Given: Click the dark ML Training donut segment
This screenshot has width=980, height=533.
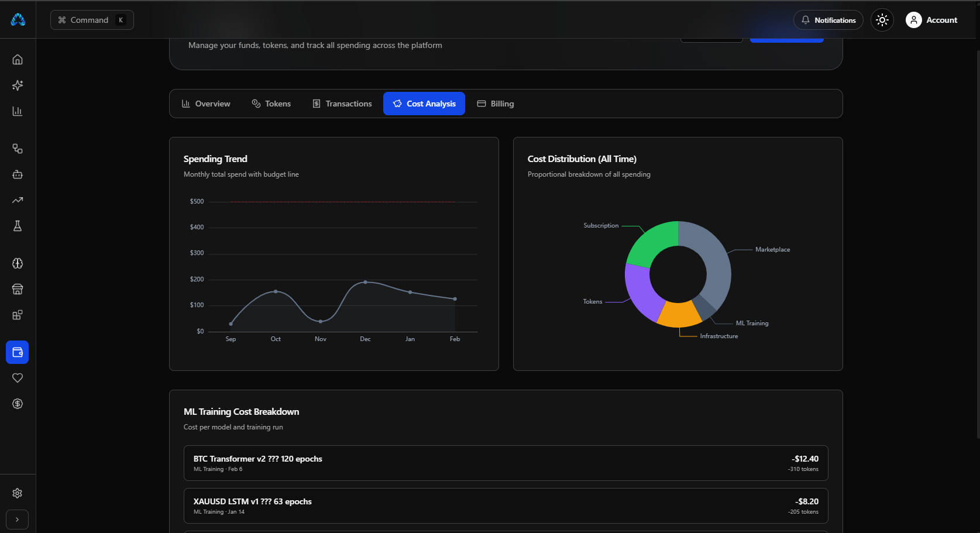Looking at the screenshot, I should click(x=705, y=308).
